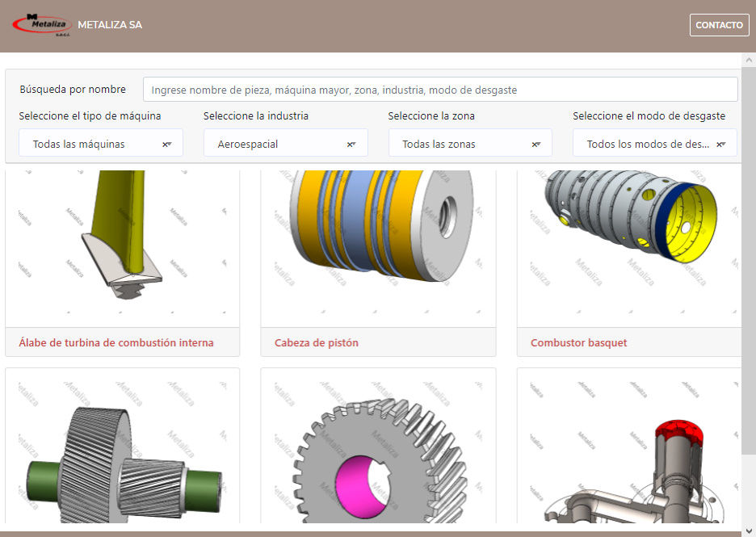The width and height of the screenshot is (756, 537).
Task: Open Álabe de turbina de combustión interna link
Action: pyautogui.click(x=116, y=342)
